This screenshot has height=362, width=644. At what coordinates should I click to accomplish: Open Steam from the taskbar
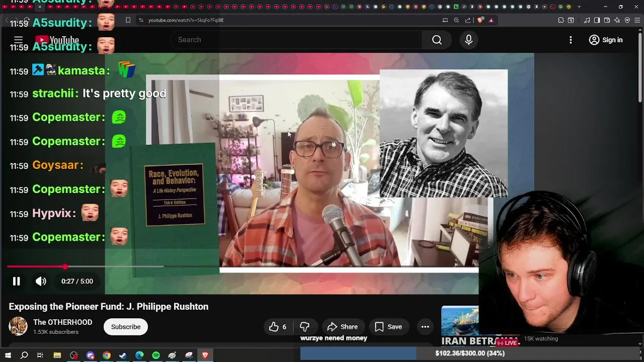[123, 355]
